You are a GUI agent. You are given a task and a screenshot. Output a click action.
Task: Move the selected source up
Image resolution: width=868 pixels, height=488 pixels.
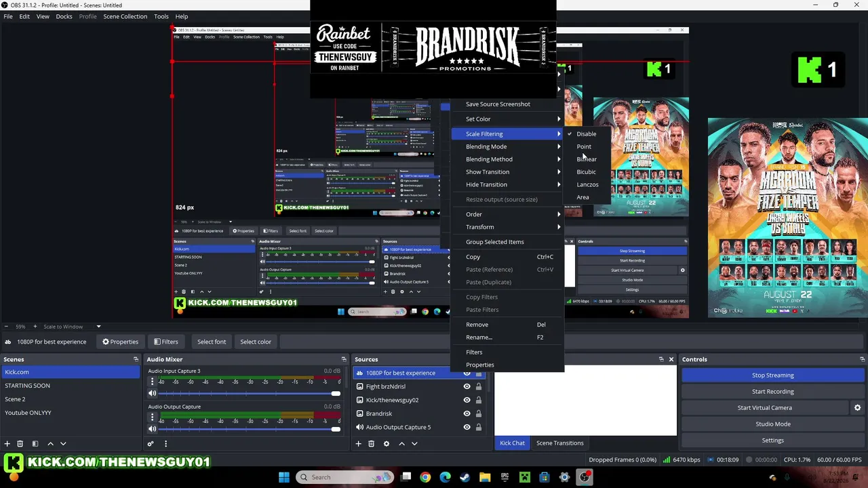pos(401,444)
